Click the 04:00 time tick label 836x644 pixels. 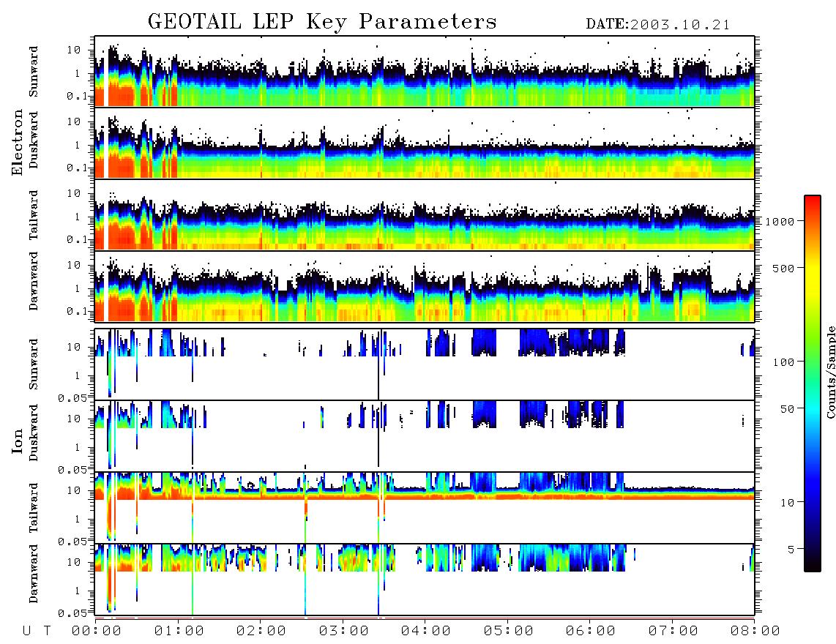tap(426, 631)
